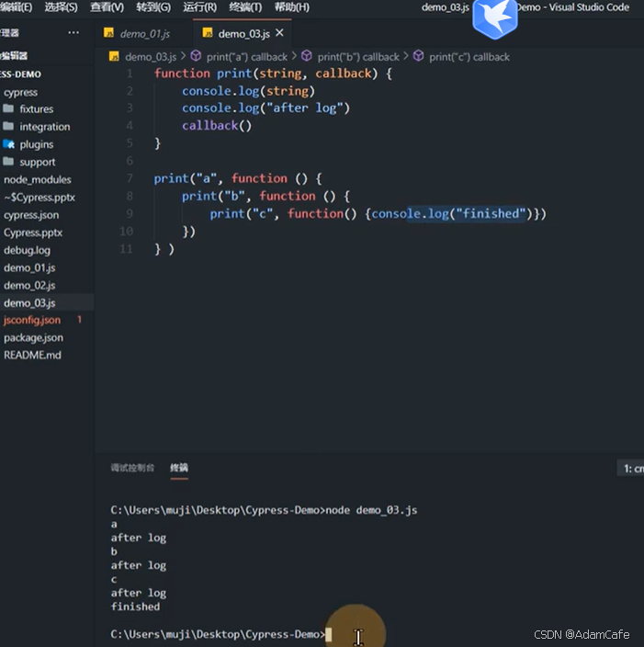This screenshot has width=644, height=647.
Task: Open debug.log in explorer
Action: coord(27,251)
